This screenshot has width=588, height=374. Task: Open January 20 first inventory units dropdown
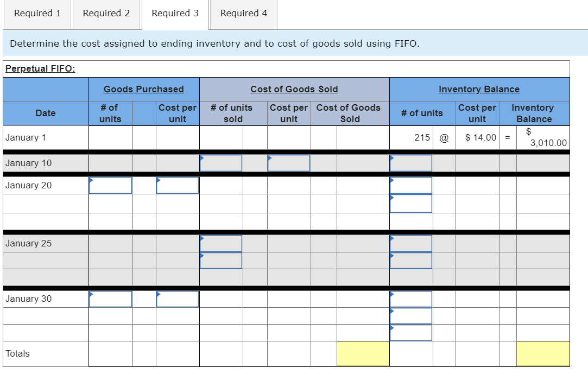pos(411,186)
